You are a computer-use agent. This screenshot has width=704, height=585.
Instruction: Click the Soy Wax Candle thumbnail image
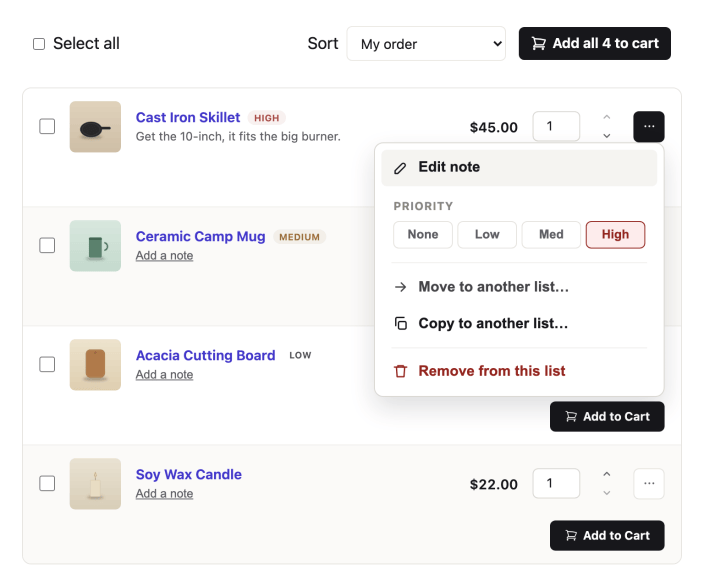point(95,484)
